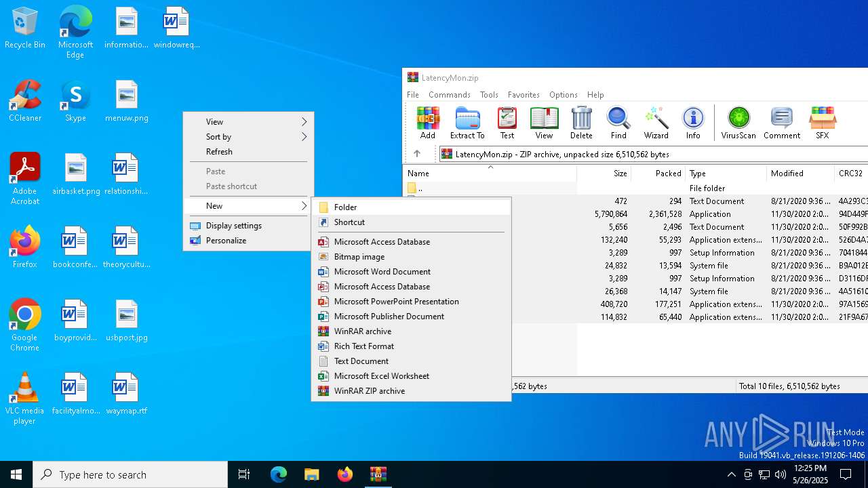
Task: Create a new Bitmap image
Action: pos(411,257)
